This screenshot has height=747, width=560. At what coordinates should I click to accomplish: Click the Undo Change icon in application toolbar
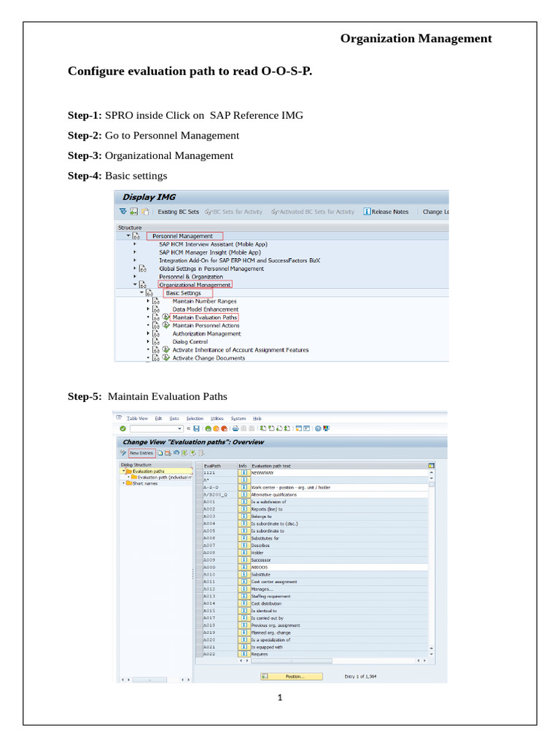pyautogui.click(x=176, y=453)
